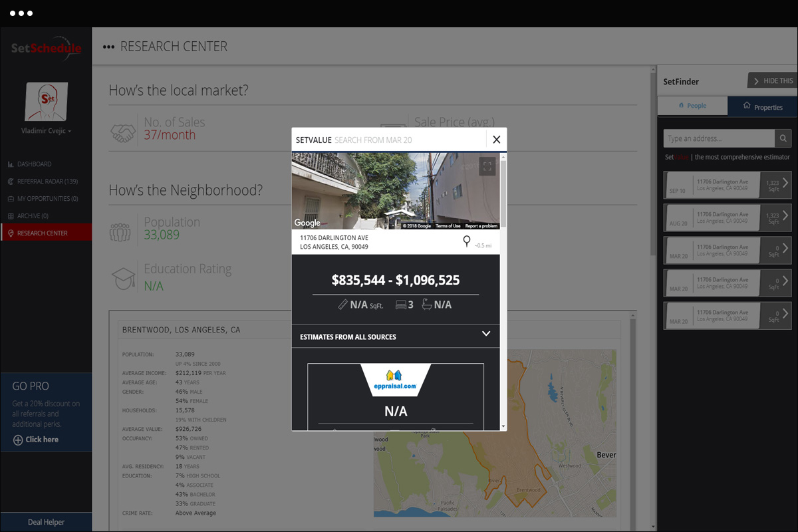Open the SEP 10 Darlington Ave listing
Image resolution: width=798 pixels, height=532 pixels.
728,185
